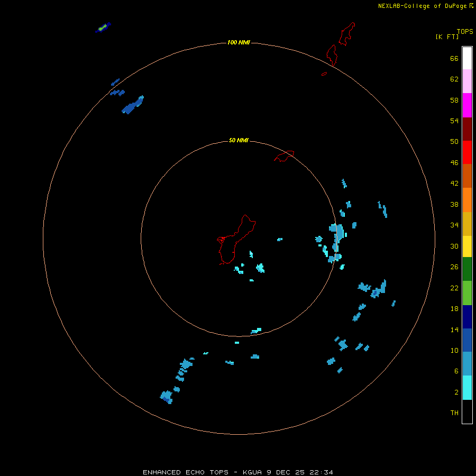Image resolution: width=476 pixels, height=476 pixels.
Task: Click the "22" legend value
Action: point(454,288)
